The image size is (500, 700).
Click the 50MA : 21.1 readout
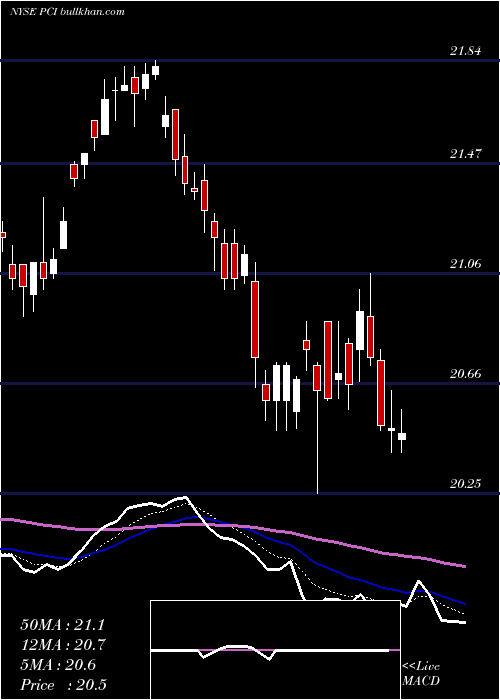62,625
